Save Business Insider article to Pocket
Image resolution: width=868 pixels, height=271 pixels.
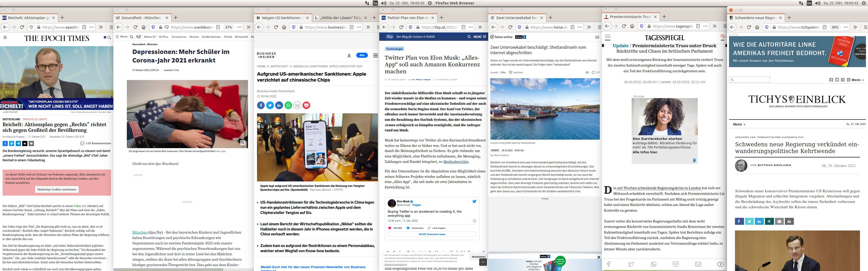click(x=306, y=105)
